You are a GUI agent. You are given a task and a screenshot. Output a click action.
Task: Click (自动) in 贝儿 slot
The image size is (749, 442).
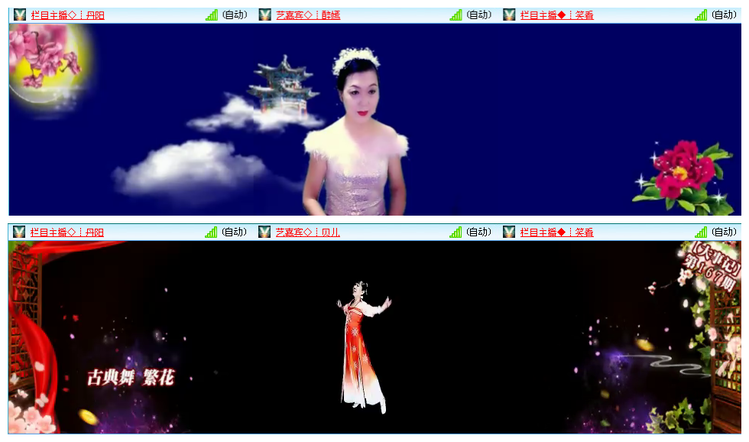tap(479, 232)
